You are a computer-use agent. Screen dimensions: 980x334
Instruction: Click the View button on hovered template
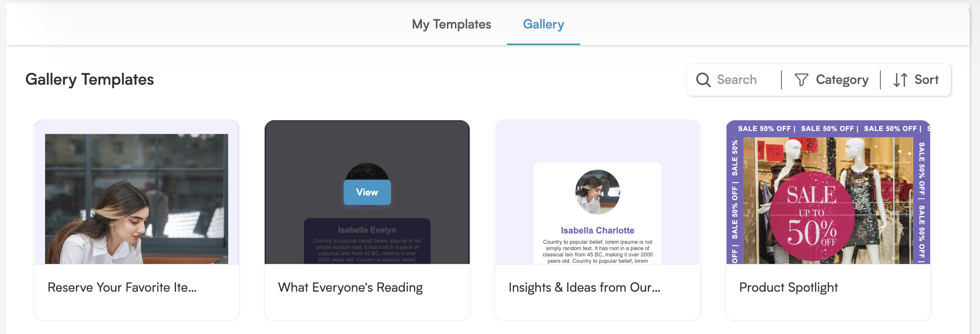367,192
